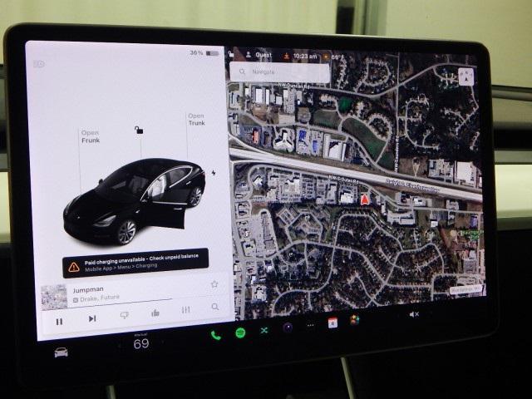This screenshot has height=399, width=532.
Task: Open car controls via the car icon
Action: pos(62,352)
